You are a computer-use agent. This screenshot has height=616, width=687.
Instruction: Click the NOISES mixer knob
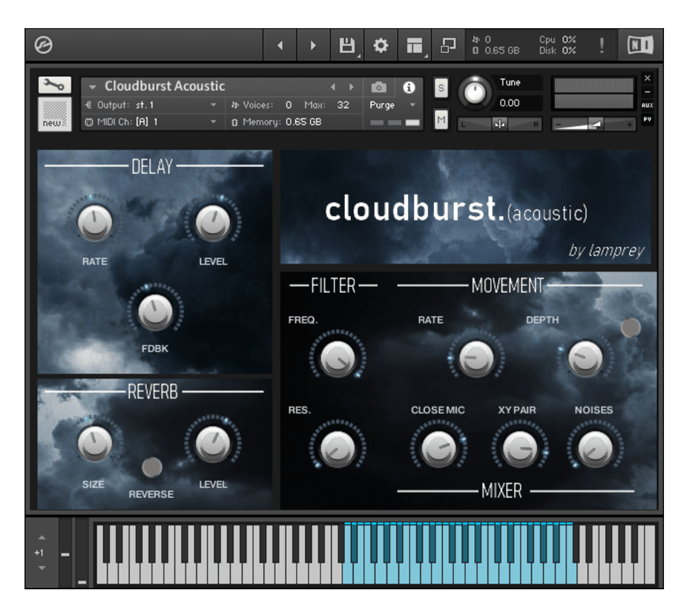[x=594, y=448]
